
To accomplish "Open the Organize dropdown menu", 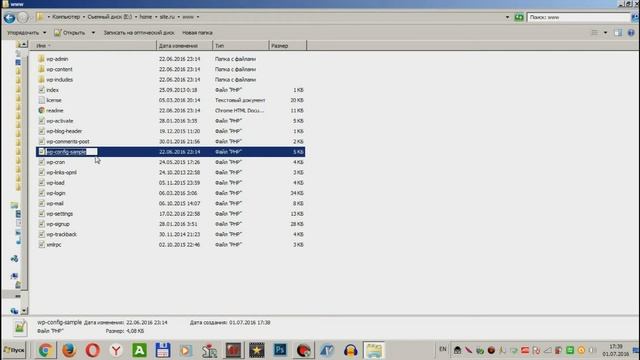I will click(x=27, y=33).
